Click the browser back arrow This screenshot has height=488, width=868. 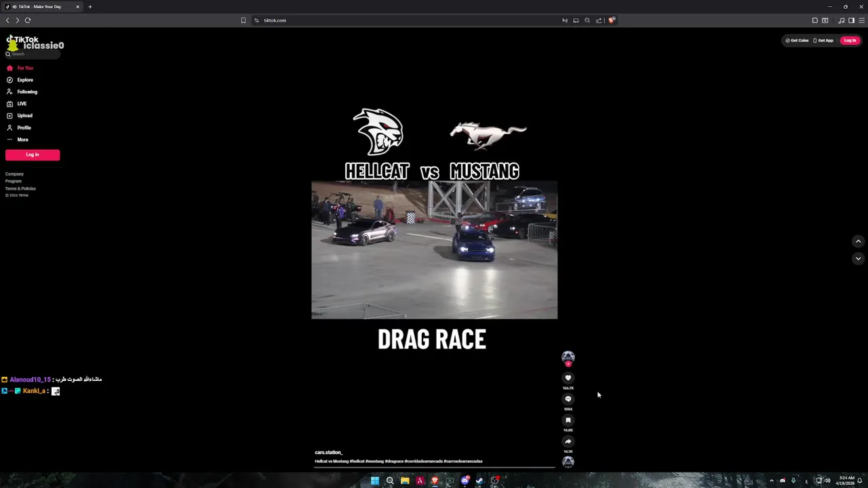(x=7, y=20)
